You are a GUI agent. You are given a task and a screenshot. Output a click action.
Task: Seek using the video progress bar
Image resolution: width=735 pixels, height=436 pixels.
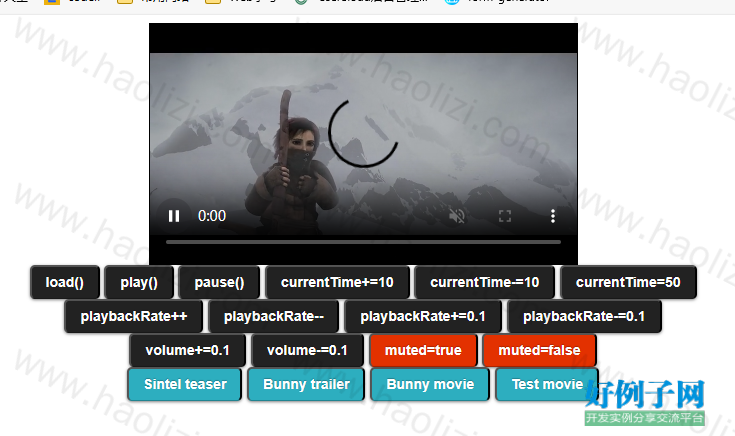point(363,242)
